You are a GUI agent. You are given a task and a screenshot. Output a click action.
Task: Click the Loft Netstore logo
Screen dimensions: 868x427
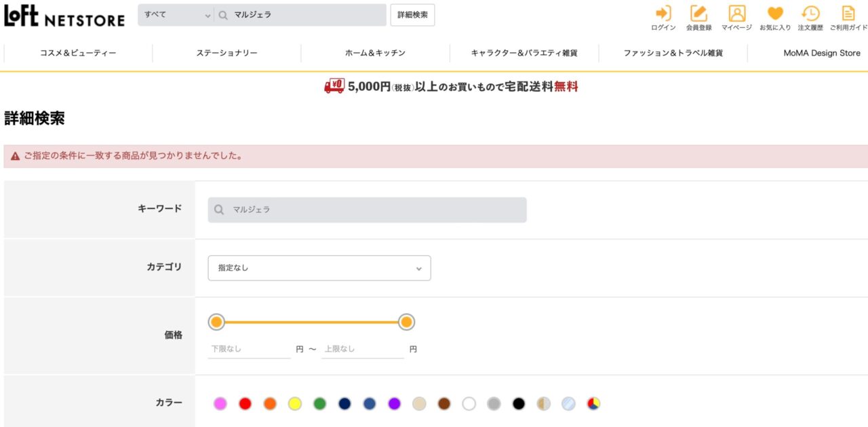(64, 16)
